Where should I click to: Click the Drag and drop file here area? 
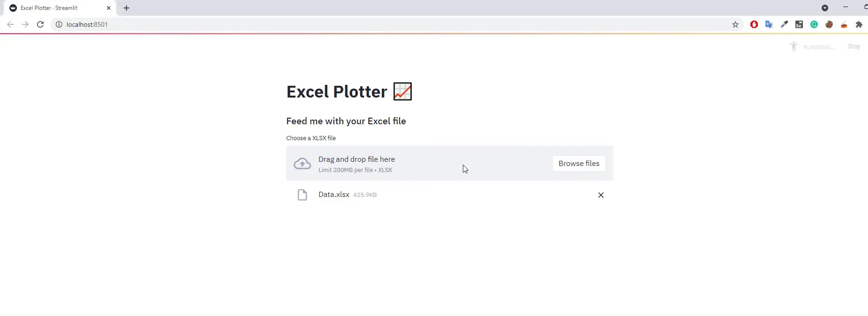click(450, 163)
